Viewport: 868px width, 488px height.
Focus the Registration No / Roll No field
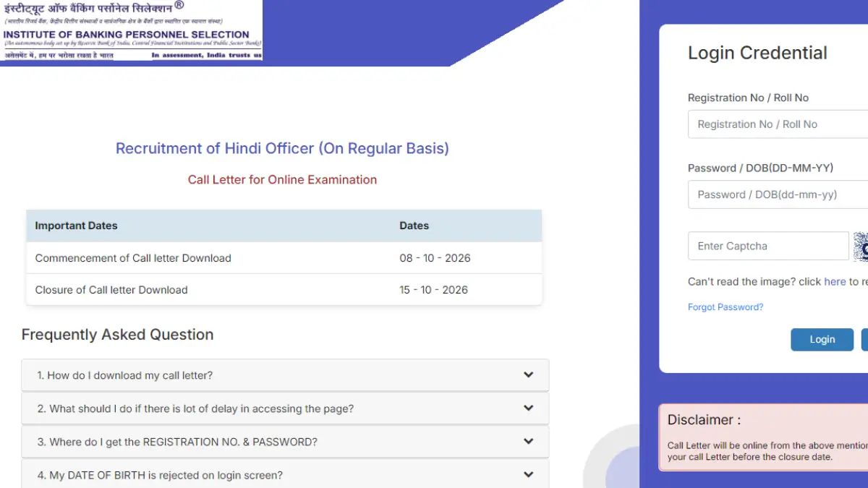[x=778, y=124]
